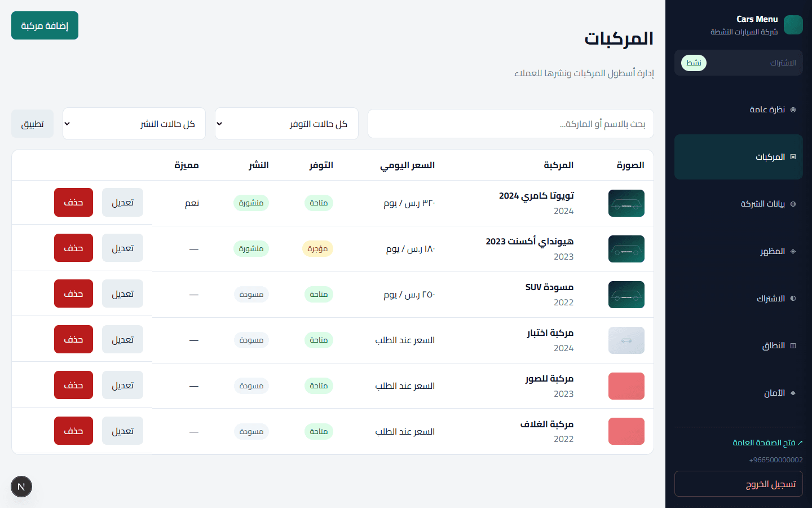Delete the مسودة SUV row

73,294
